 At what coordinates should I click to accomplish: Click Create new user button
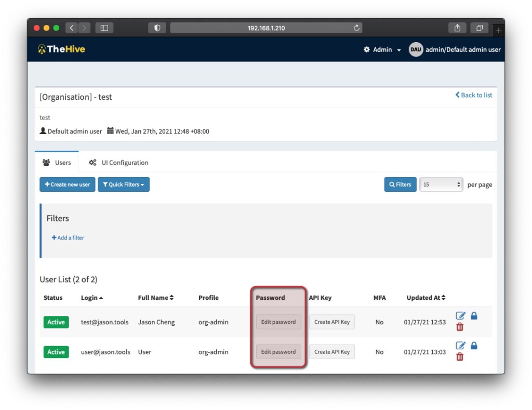click(x=68, y=184)
